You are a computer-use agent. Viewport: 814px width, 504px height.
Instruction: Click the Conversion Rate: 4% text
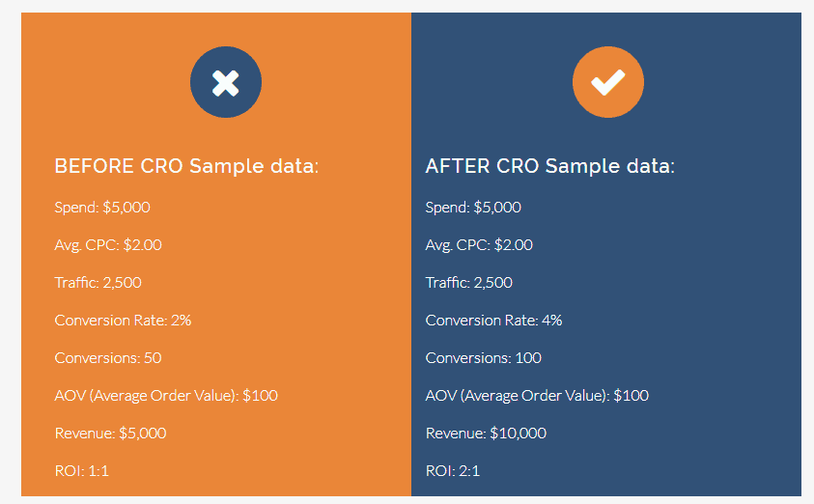[x=493, y=321]
